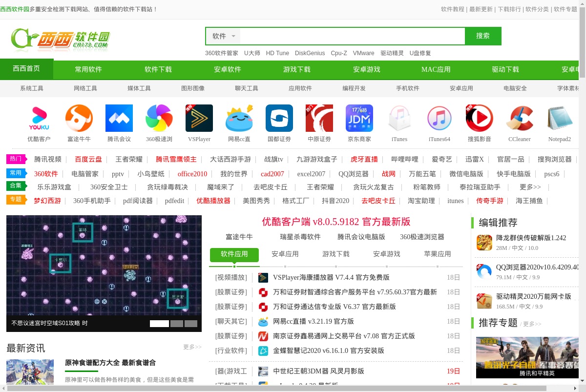
Task: Open the CCleaner app icon
Action: tap(520, 118)
